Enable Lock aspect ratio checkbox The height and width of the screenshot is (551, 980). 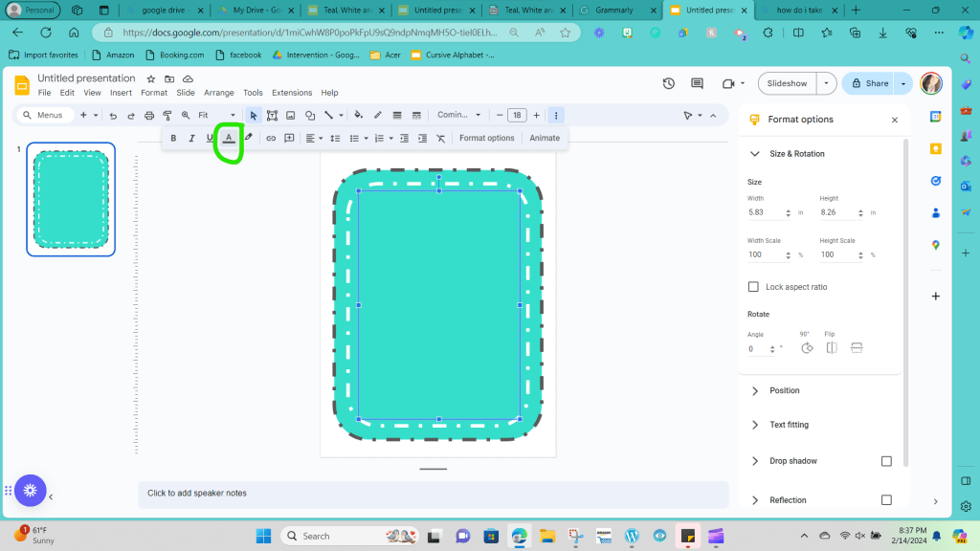click(753, 287)
